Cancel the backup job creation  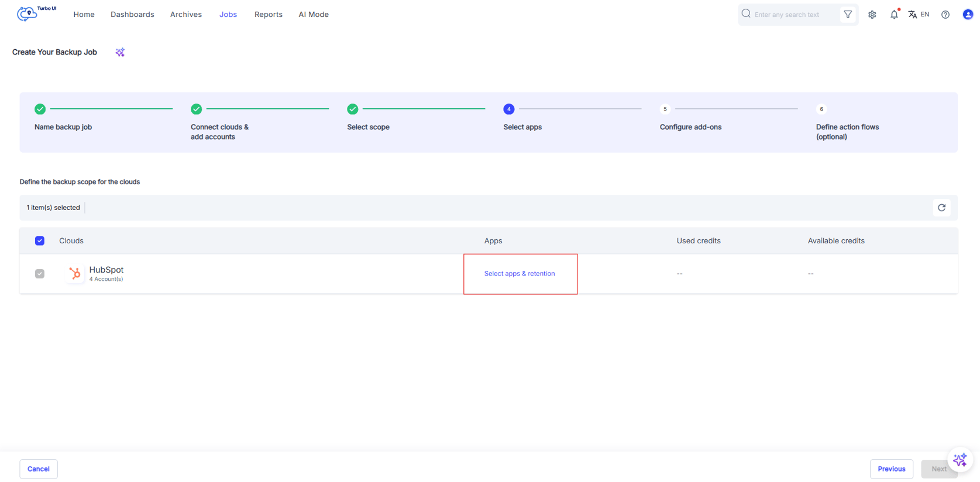39,469
